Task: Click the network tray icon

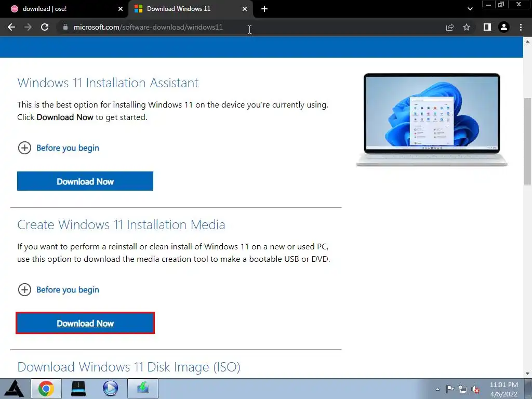Action: pos(463,389)
